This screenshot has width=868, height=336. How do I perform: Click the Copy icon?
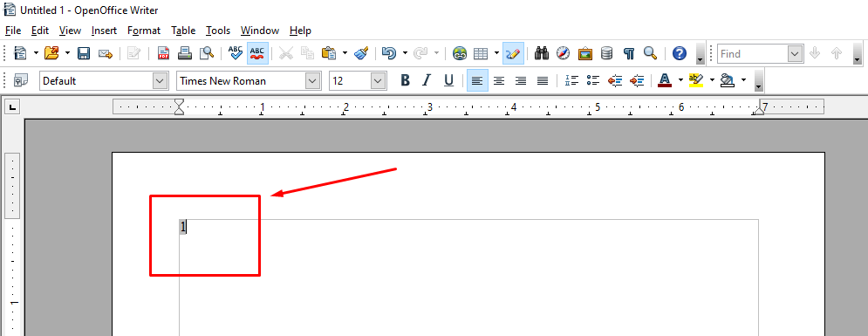[307, 53]
